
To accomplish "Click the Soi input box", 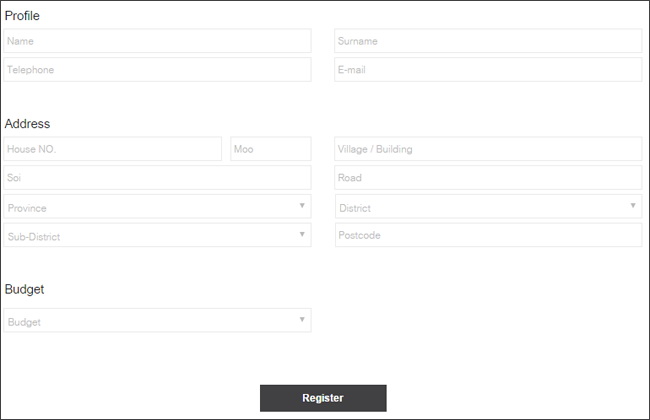I will click(x=157, y=178).
